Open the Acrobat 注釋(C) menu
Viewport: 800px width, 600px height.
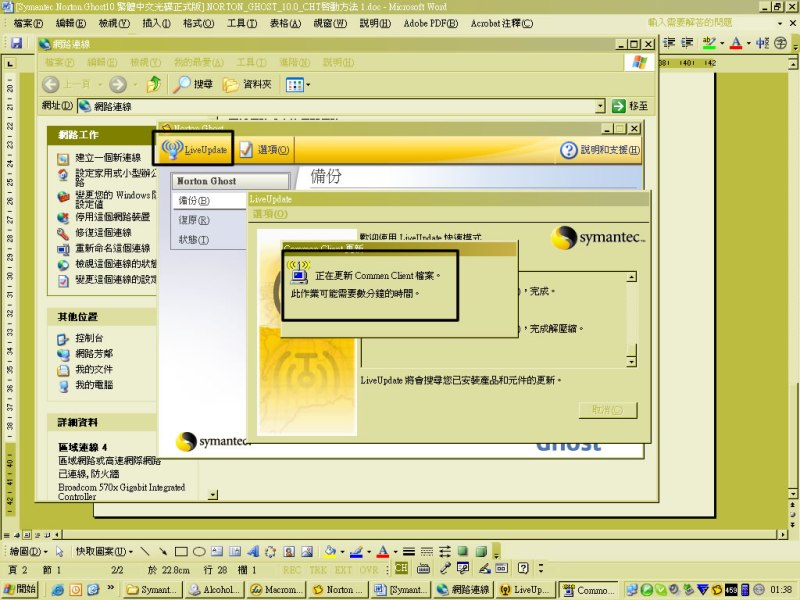pyautogui.click(x=502, y=23)
